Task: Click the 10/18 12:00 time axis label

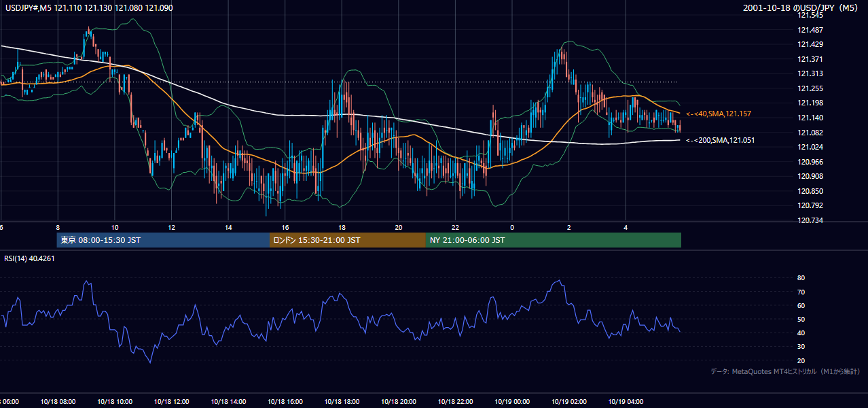Action: coord(171,401)
